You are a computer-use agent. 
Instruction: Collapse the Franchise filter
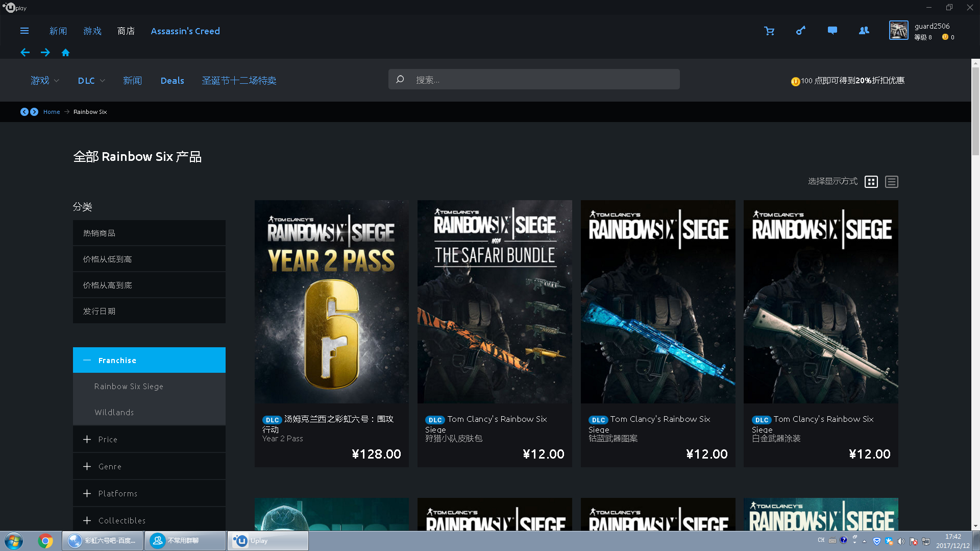(149, 360)
